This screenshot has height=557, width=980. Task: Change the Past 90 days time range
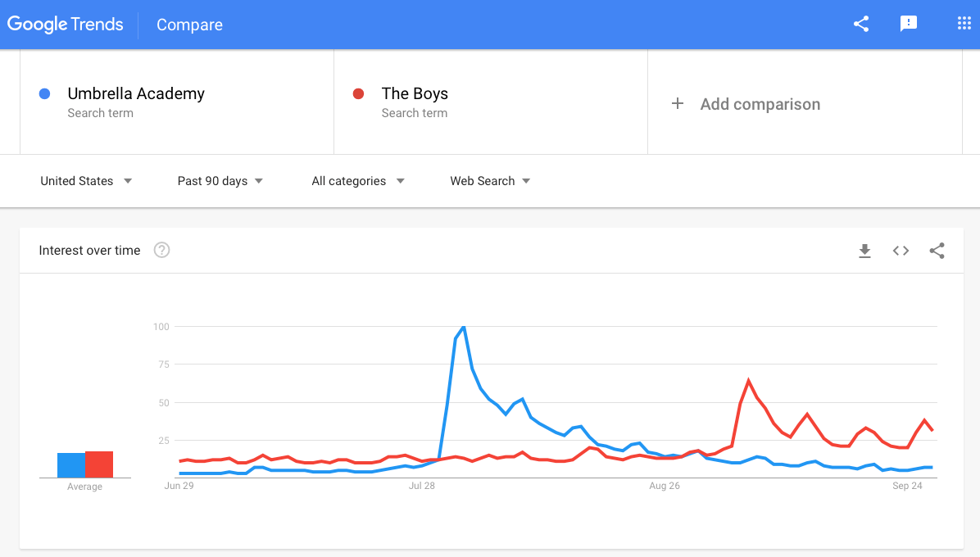220,181
